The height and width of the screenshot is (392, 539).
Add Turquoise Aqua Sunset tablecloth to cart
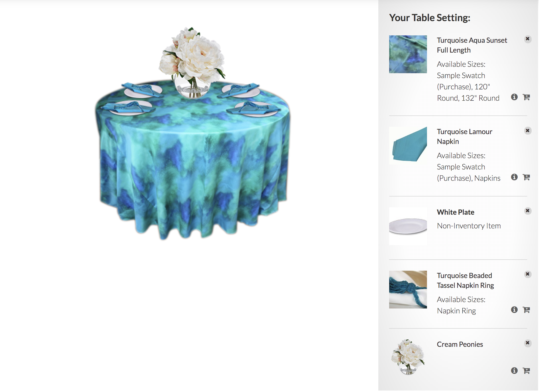coord(526,97)
